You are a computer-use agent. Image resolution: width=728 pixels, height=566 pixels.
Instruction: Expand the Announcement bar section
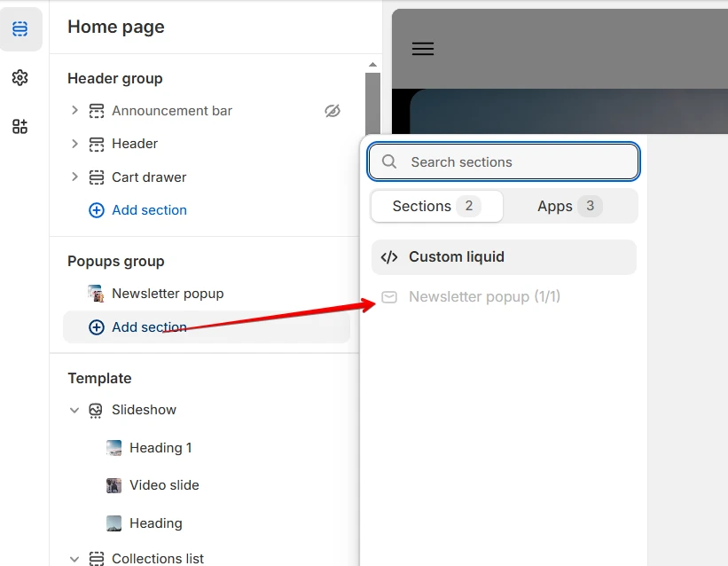(x=74, y=111)
